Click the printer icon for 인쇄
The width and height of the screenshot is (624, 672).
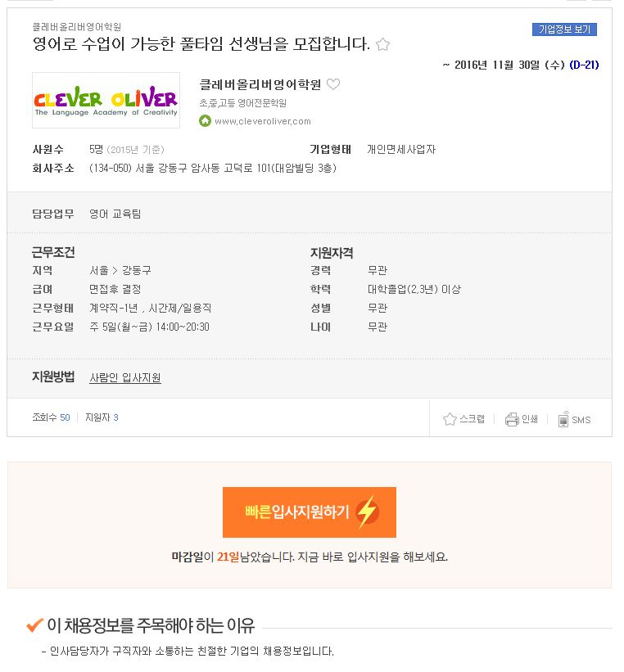click(512, 419)
